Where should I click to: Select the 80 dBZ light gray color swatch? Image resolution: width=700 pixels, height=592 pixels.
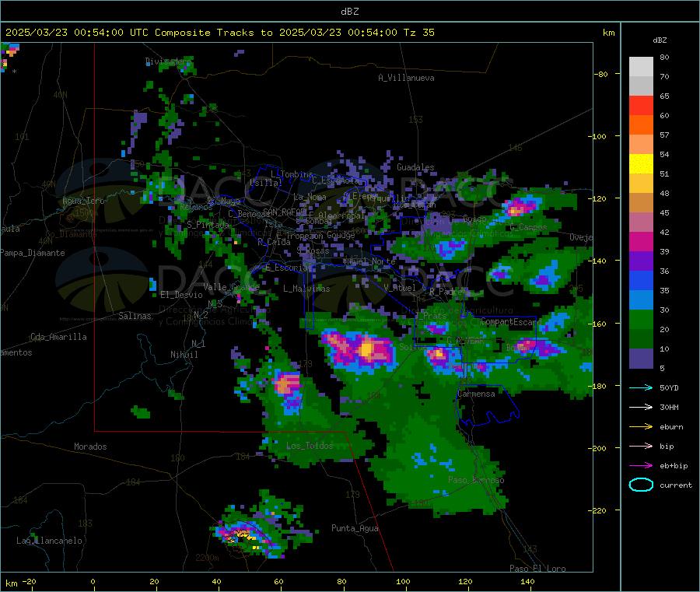pos(641,67)
